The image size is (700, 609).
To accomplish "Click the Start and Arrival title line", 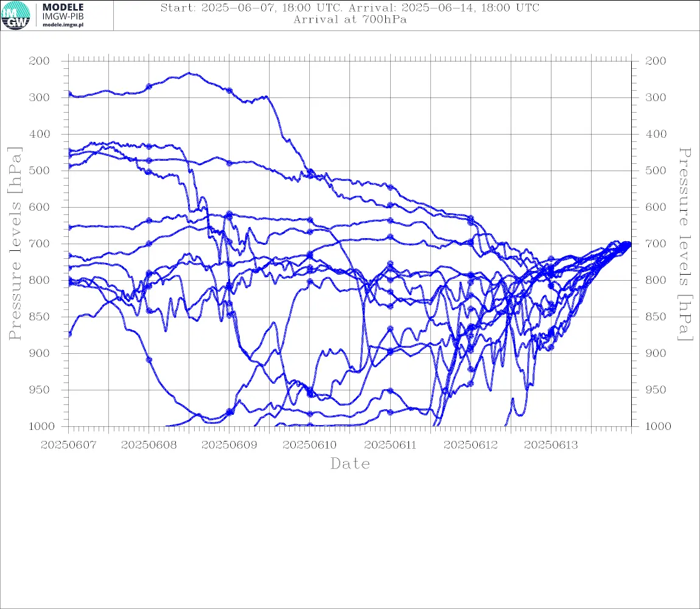I will tap(350, 7).
